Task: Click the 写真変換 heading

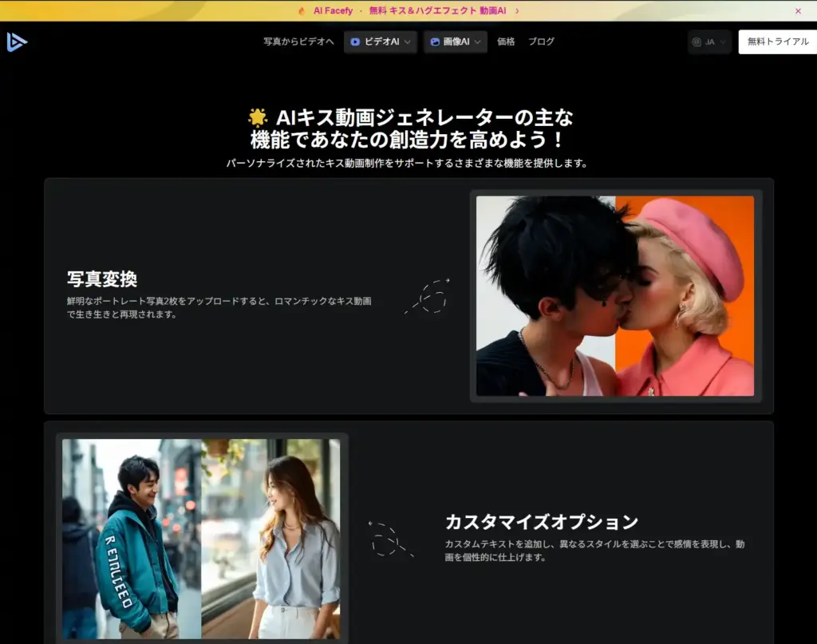Action: [x=102, y=279]
